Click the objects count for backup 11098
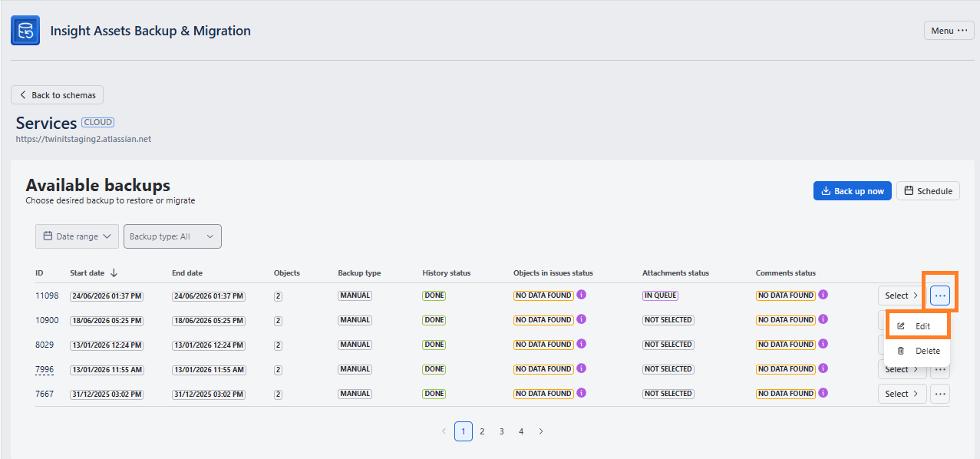This screenshot has height=459, width=980. pyautogui.click(x=278, y=296)
